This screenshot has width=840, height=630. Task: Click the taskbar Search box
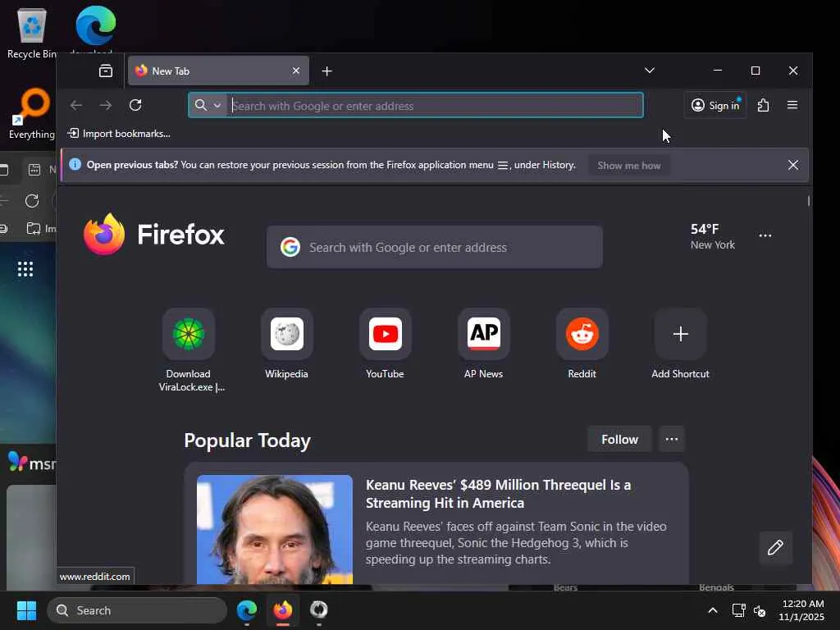pos(137,610)
